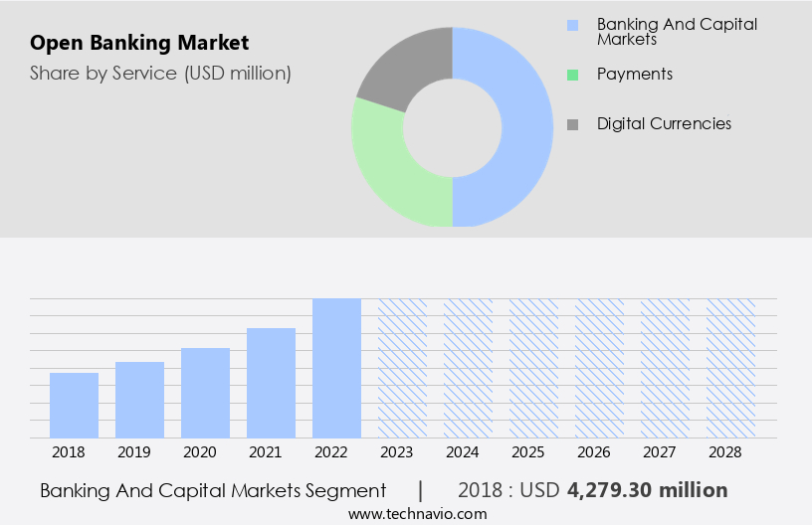Select the Digital Currencies legend label
The height and width of the screenshot is (525, 812).
pos(664,123)
